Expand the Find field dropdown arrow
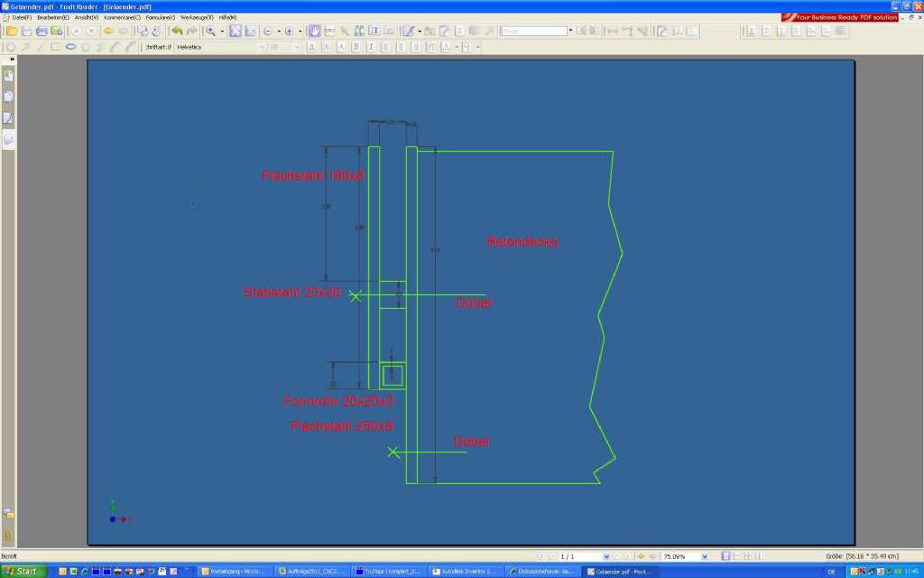This screenshot has height=578, width=924. (570, 32)
